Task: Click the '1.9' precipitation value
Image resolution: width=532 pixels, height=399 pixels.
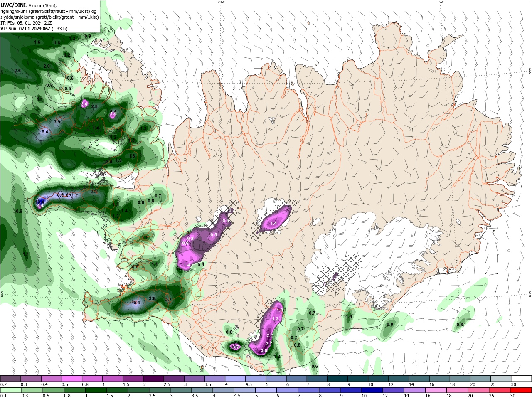Action: pos(118,160)
